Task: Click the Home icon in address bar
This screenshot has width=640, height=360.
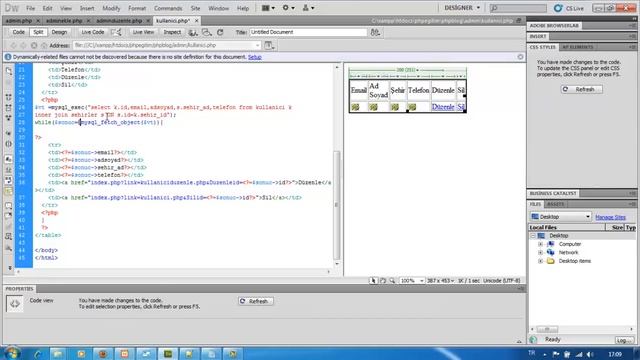Action: click(44, 46)
